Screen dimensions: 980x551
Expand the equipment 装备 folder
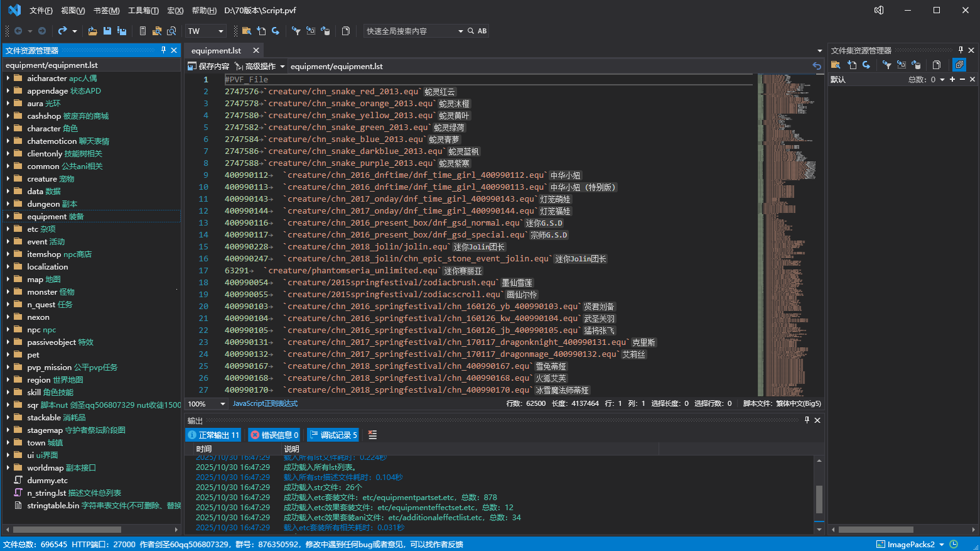click(x=8, y=216)
